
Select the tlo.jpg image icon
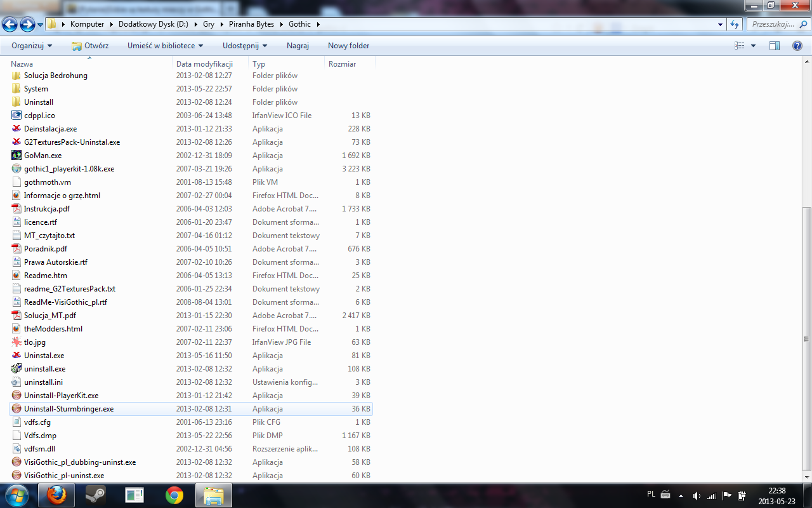pos(16,342)
